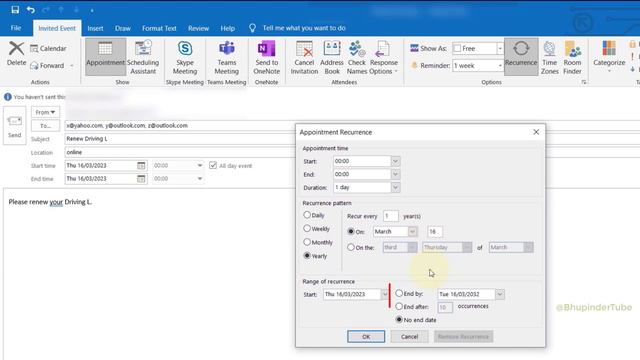640x360 pixels.
Task: Open the From dropdown button
Action: [x=45, y=112]
